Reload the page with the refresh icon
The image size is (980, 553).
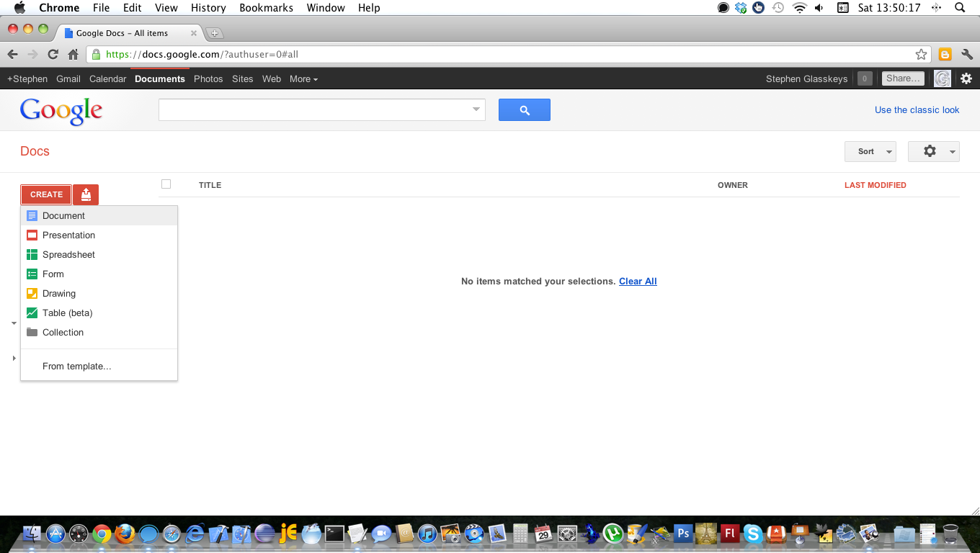(x=53, y=54)
